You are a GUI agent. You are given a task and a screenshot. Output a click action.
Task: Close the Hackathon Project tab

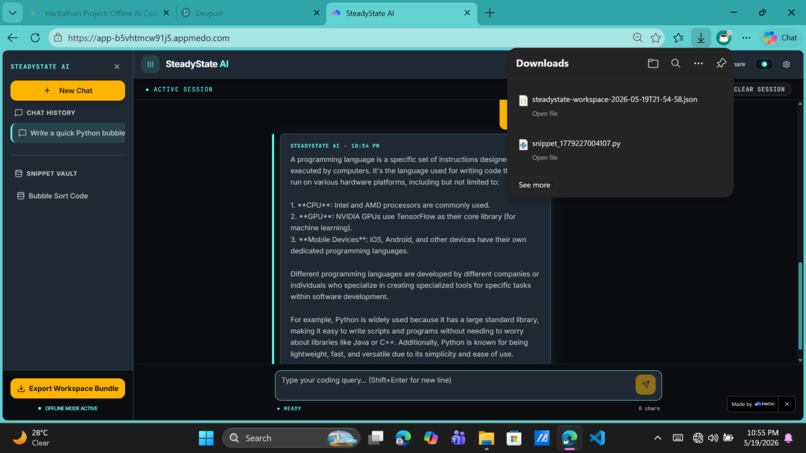point(166,13)
